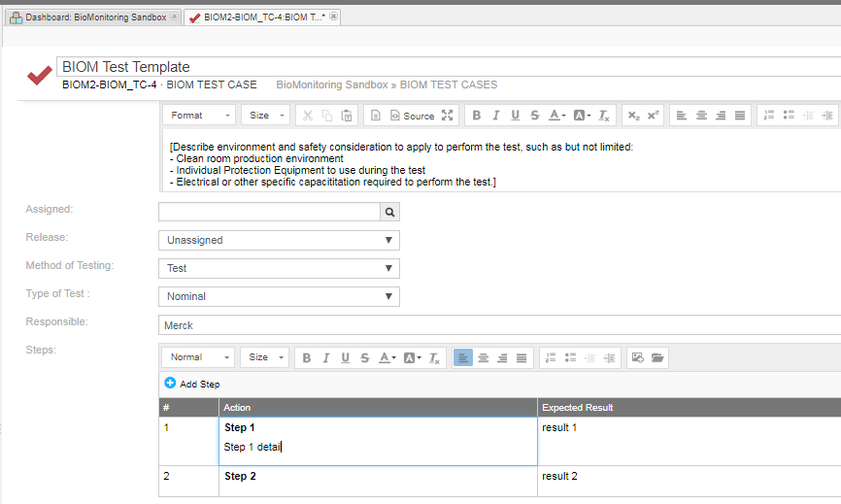
Task: Switch to Dashboard: BioMonitoring Sandbox tab
Action: point(95,17)
